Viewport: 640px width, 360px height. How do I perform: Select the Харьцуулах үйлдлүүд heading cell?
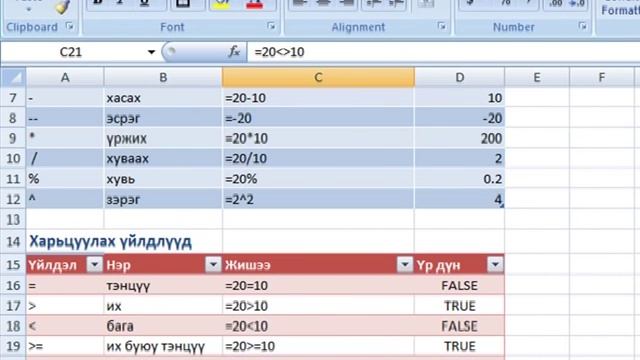[x=110, y=242]
